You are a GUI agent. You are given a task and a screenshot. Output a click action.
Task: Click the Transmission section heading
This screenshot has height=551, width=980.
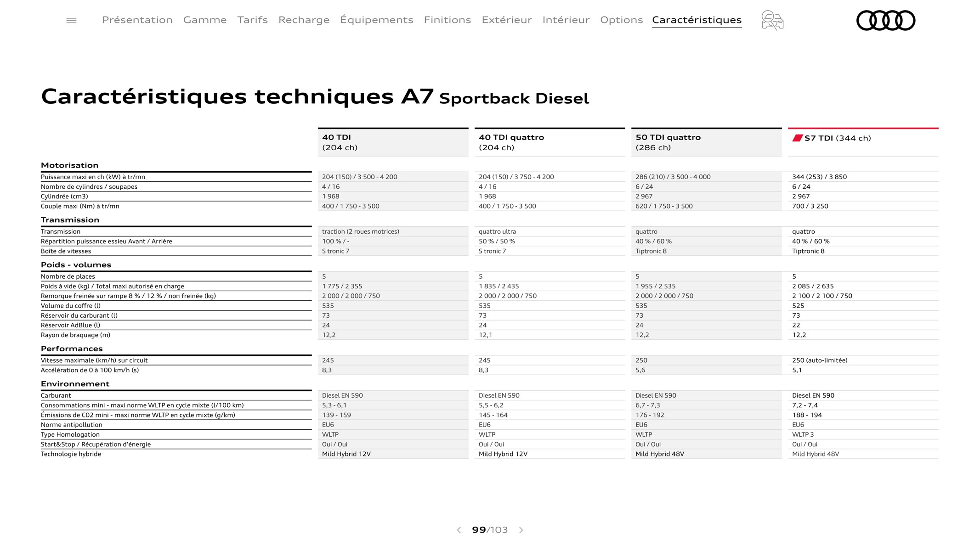(70, 220)
